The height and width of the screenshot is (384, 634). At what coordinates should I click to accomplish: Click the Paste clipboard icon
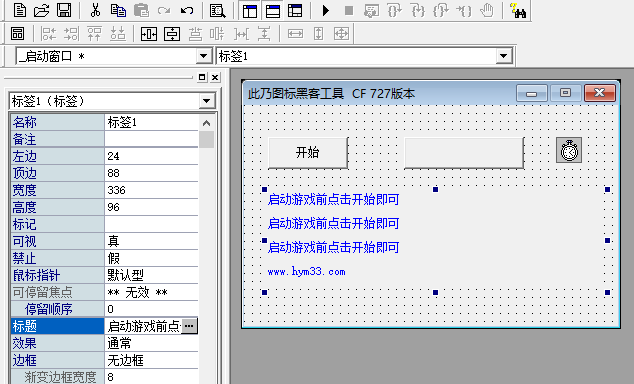click(141, 10)
